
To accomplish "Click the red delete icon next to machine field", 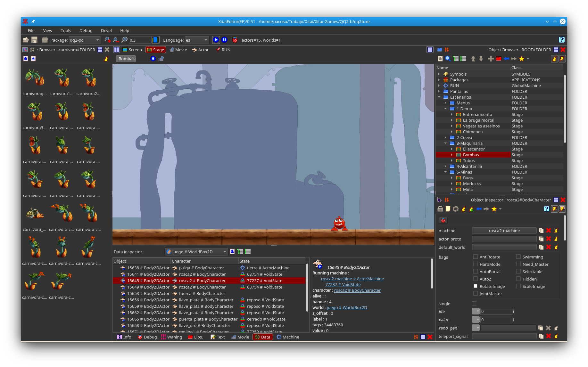I will [549, 231].
